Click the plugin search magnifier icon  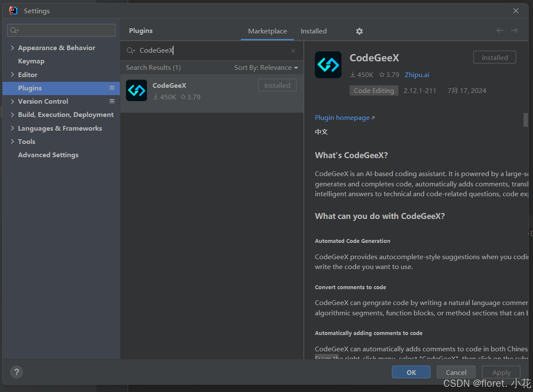pyautogui.click(x=131, y=51)
